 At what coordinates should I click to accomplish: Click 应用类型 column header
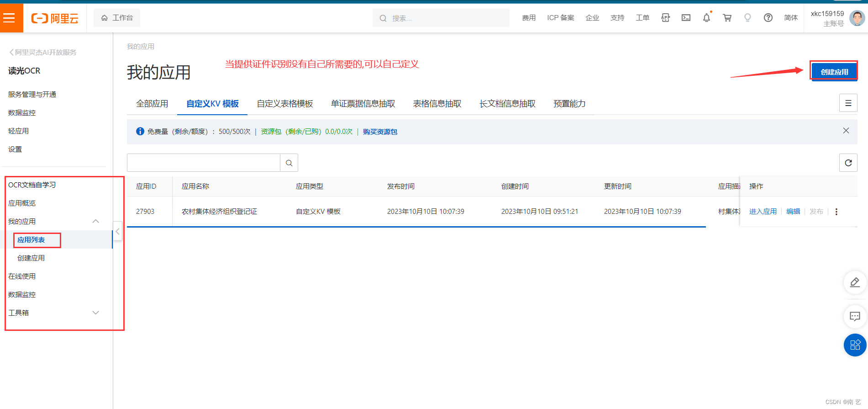(310, 186)
